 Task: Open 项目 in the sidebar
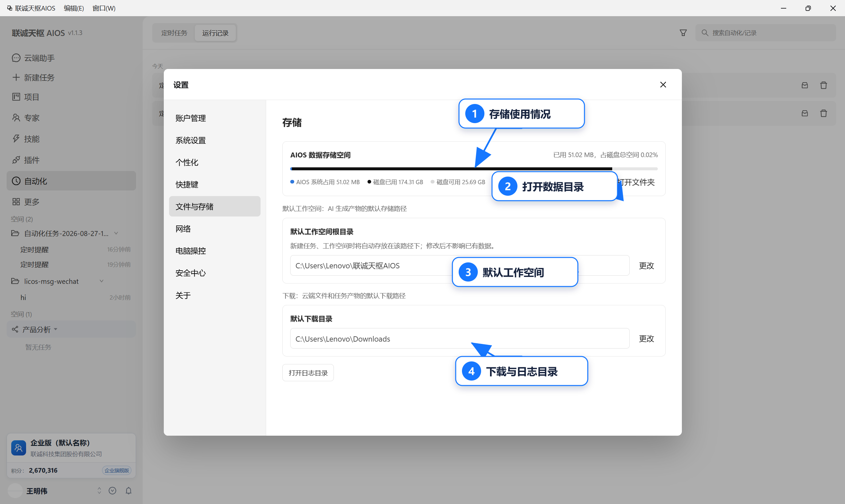coord(71,97)
